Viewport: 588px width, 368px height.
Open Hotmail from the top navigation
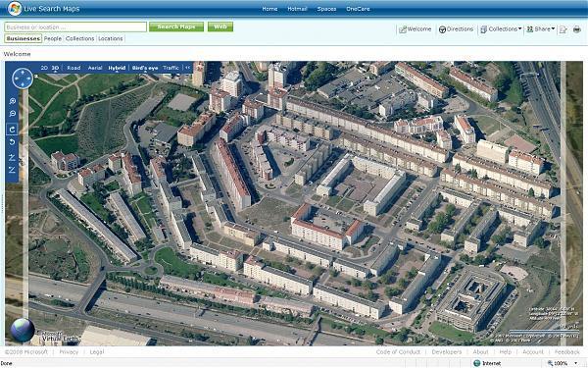tap(297, 9)
